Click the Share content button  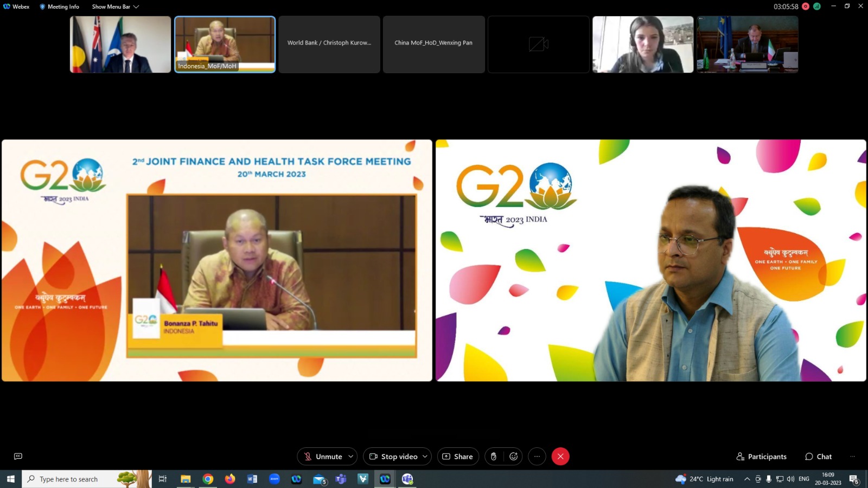458,457
